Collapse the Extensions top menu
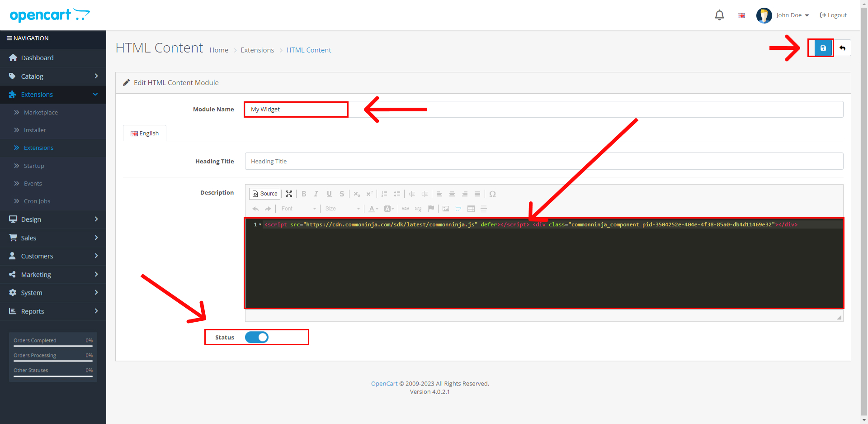 tap(53, 94)
